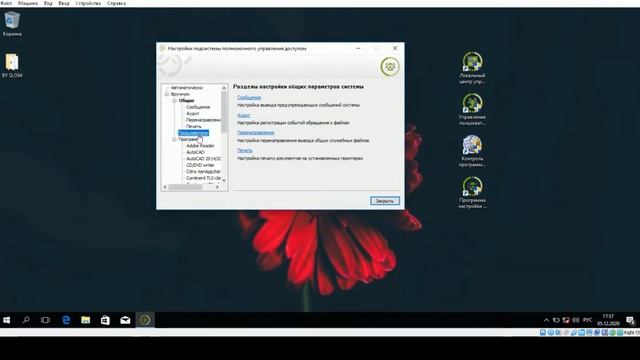This screenshot has height=360, width=640.
Task: Collapse the Программы tree node
Action: tap(174, 139)
